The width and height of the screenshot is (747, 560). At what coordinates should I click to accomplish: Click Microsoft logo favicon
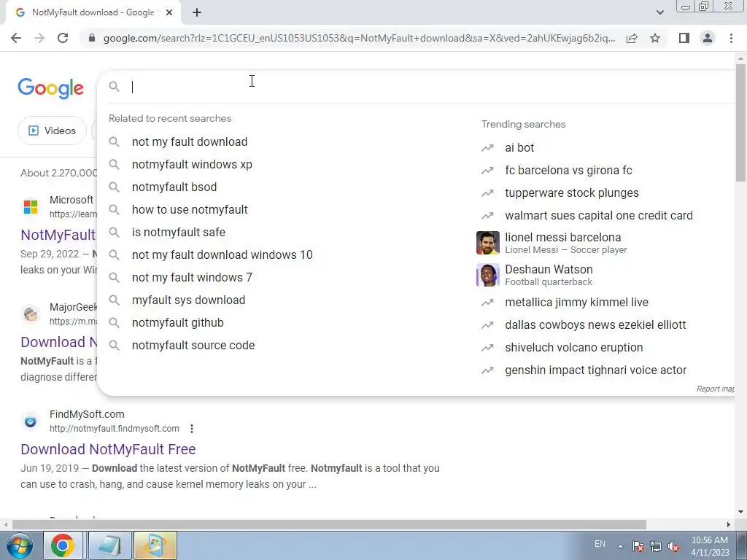tap(31, 207)
